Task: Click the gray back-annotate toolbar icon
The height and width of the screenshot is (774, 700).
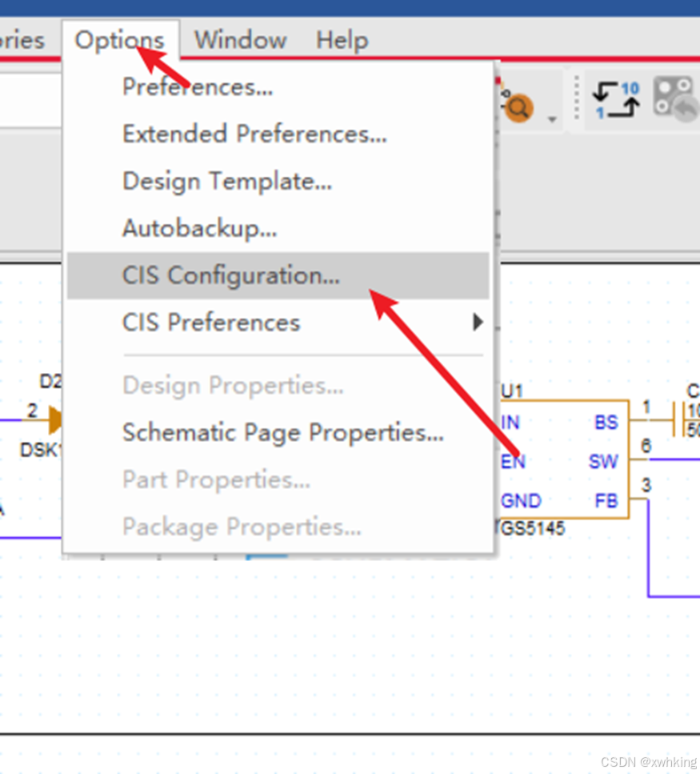Action: (x=675, y=98)
